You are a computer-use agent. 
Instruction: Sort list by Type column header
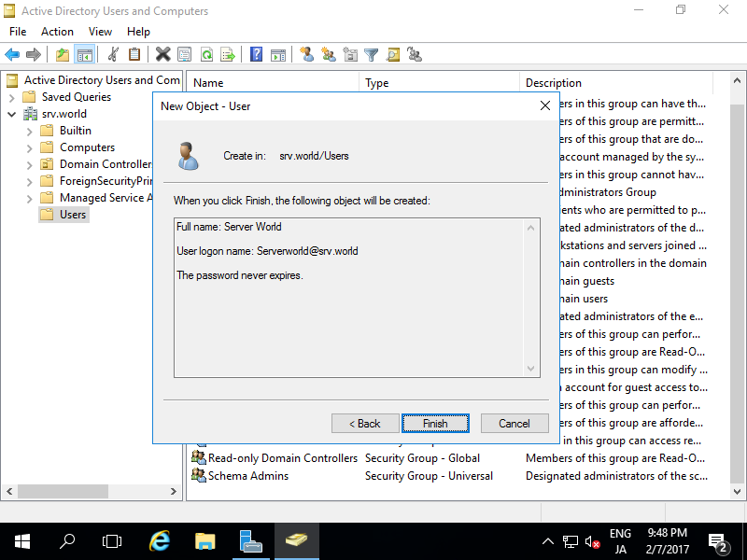click(x=439, y=83)
